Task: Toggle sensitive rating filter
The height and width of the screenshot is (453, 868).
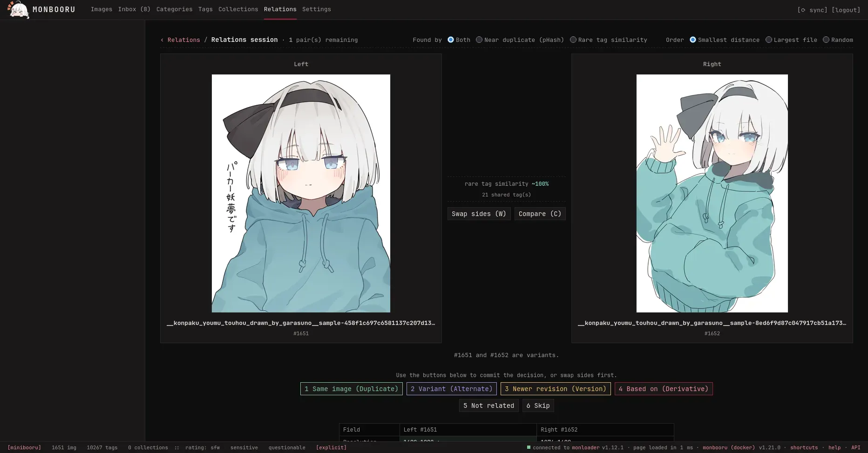Action: tap(244, 448)
